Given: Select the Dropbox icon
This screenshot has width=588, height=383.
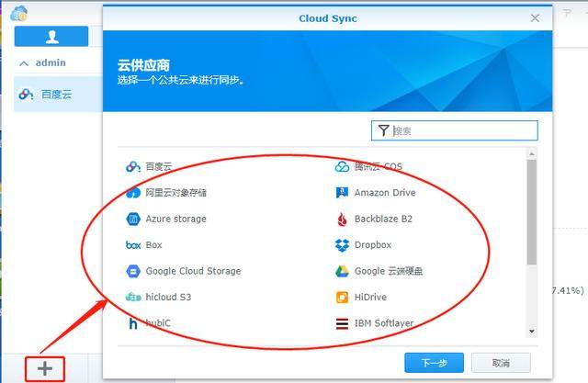Looking at the screenshot, I should [x=342, y=245].
